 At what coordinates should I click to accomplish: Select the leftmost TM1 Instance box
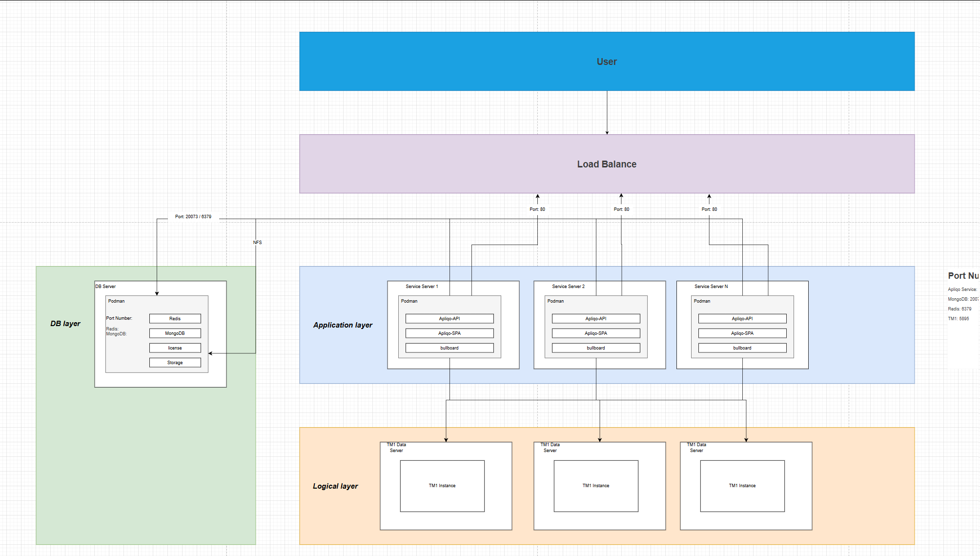(442, 486)
